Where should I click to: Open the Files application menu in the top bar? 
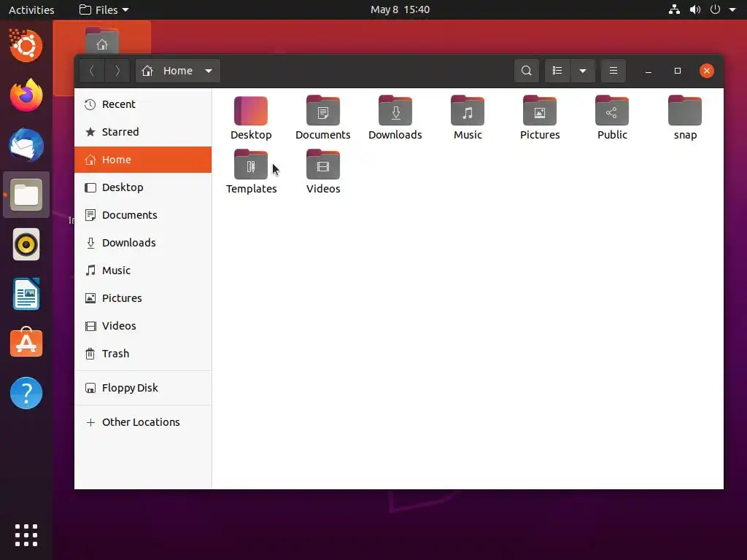[x=104, y=9]
